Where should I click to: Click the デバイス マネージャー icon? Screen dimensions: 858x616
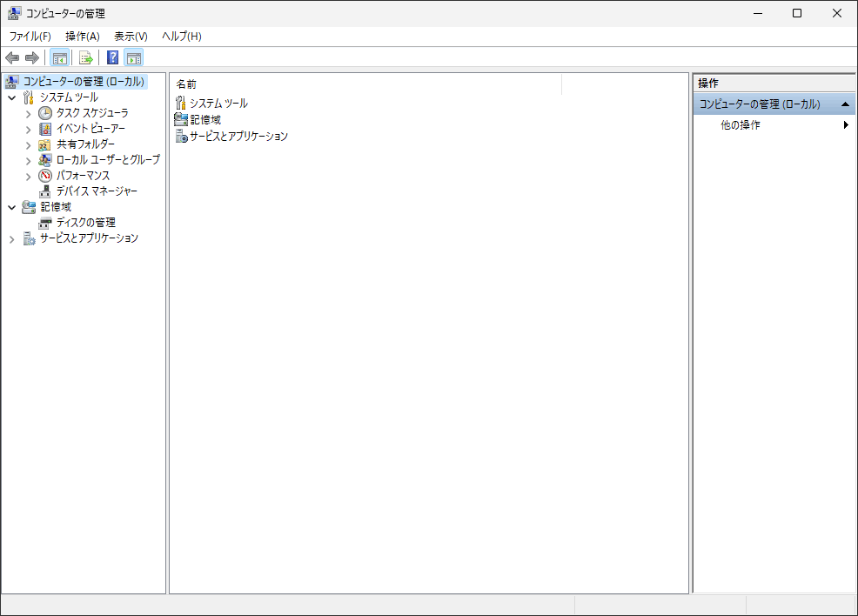pyautogui.click(x=45, y=191)
